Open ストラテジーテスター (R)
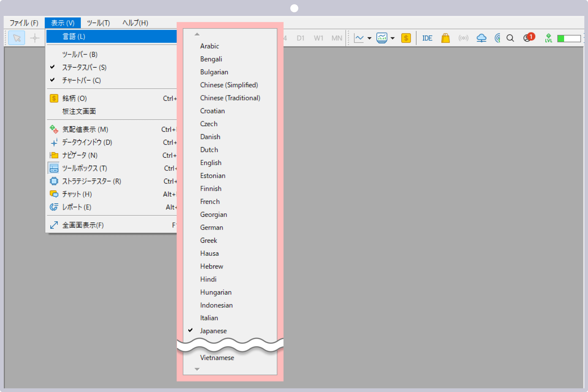Screen dimensions: 588x392 click(112, 181)
